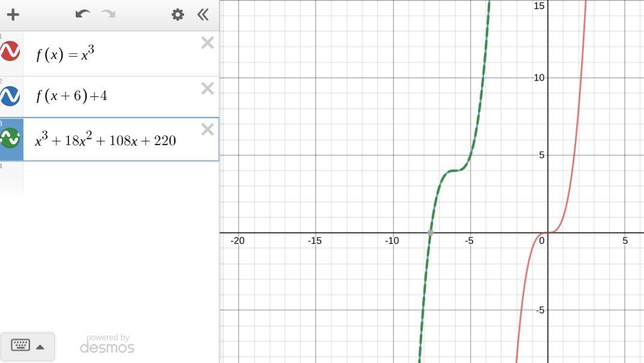Undo the last expression edit
The image size is (644, 363).
(x=82, y=14)
